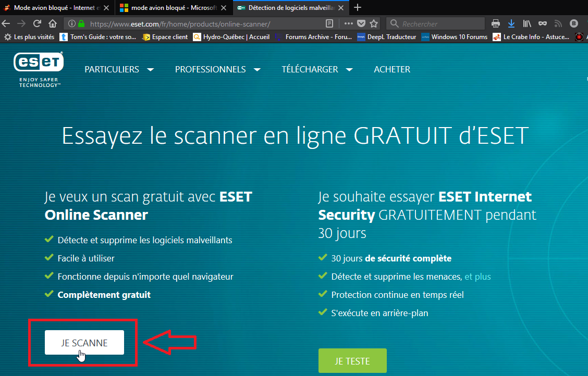The height and width of the screenshot is (376, 588).
Task: Click the 'Protection continue en temps réel' text
Action: coord(398,295)
